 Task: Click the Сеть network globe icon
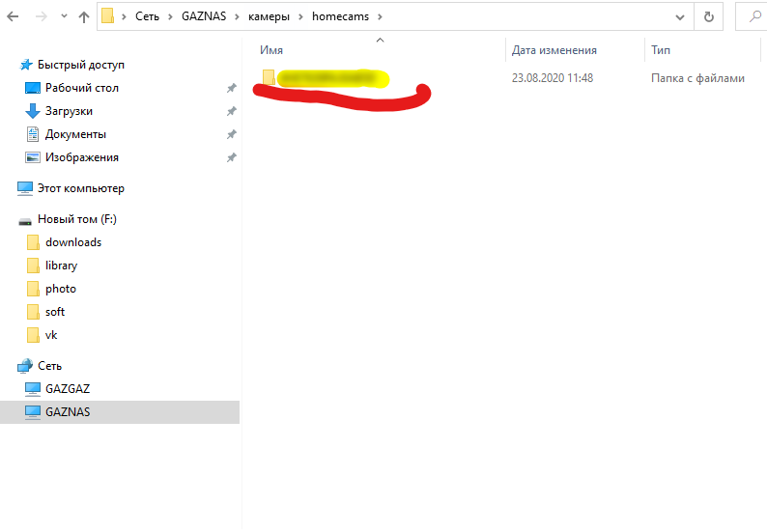[25, 366]
